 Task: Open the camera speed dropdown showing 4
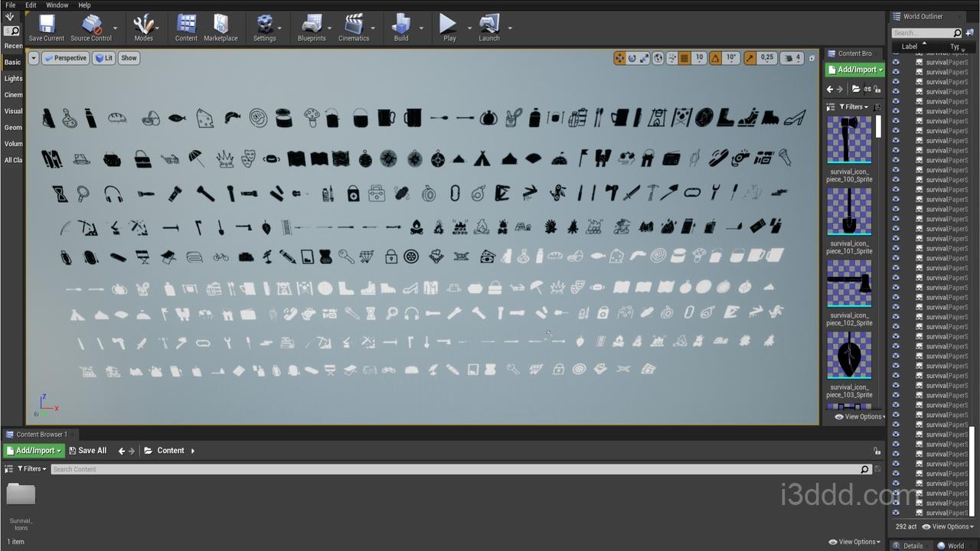(x=792, y=58)
